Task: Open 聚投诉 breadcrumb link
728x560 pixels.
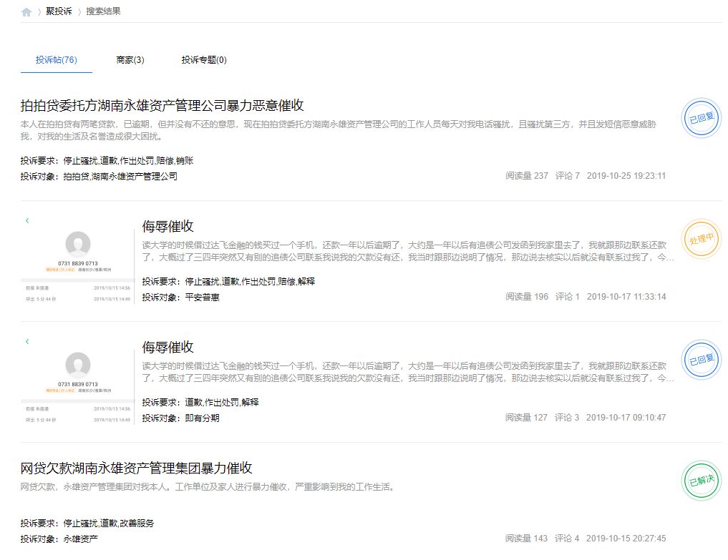Action: pos(59,11)
